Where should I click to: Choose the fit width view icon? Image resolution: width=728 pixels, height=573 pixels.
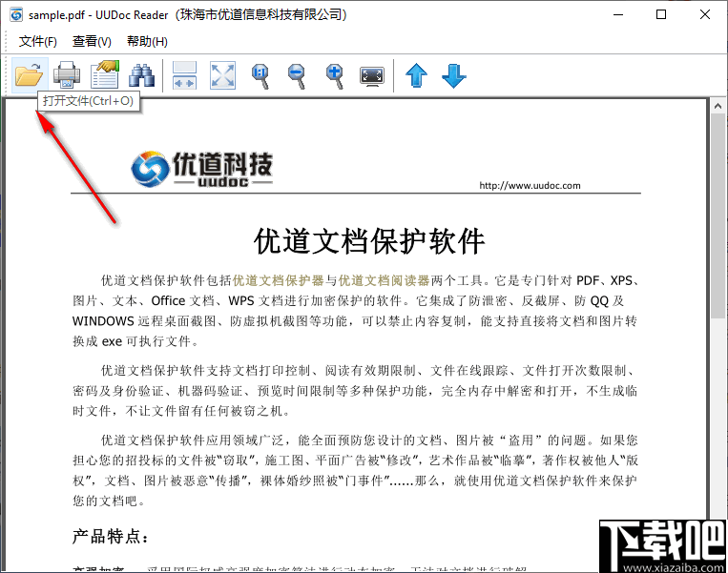coord(184,75)
